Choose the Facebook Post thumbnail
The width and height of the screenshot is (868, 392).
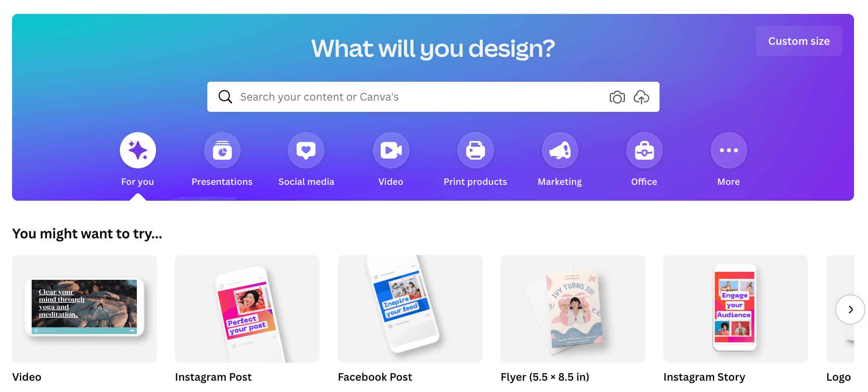click(410, 309)
